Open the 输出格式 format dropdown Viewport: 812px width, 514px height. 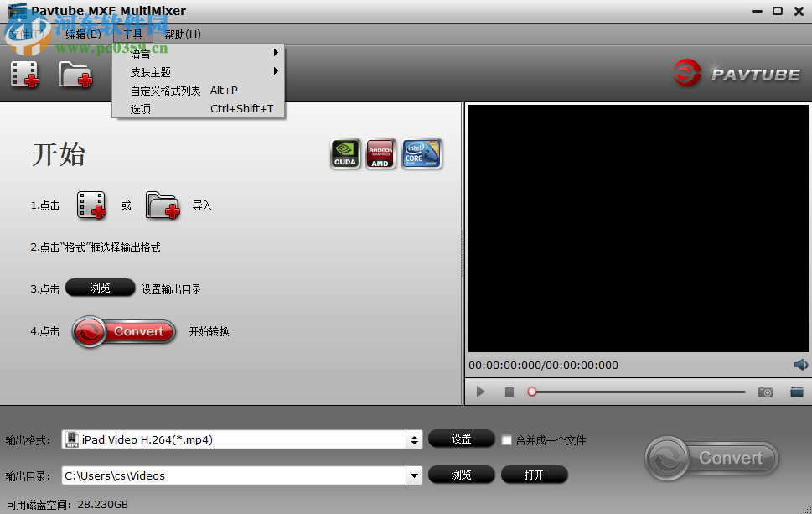pyautogui.click(x=413, y=439)
